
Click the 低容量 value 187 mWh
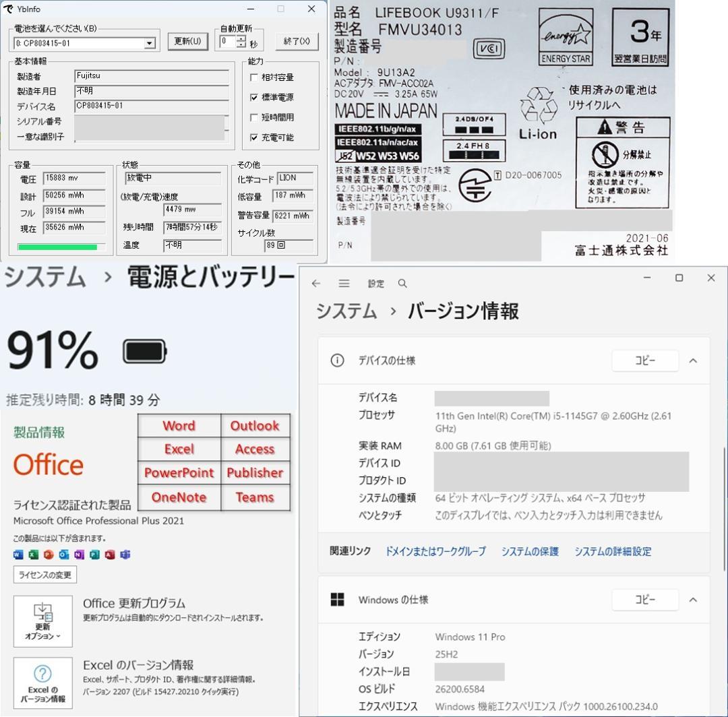click(x=293, y=195)
